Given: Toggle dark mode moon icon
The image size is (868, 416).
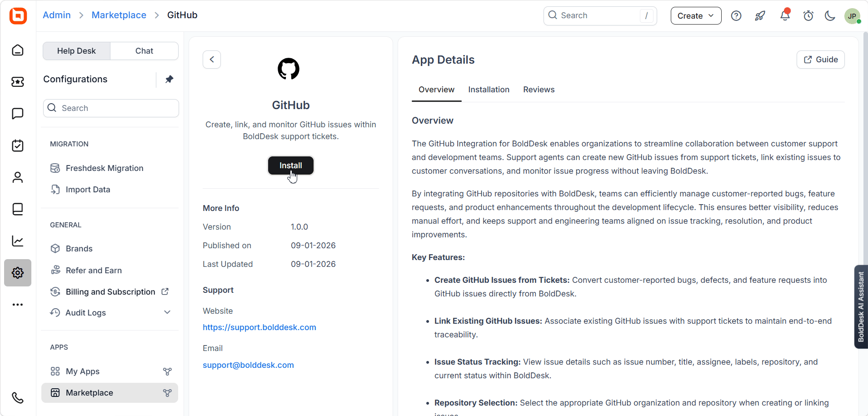Looking at the screenshot, I should [x=830, y=16].
